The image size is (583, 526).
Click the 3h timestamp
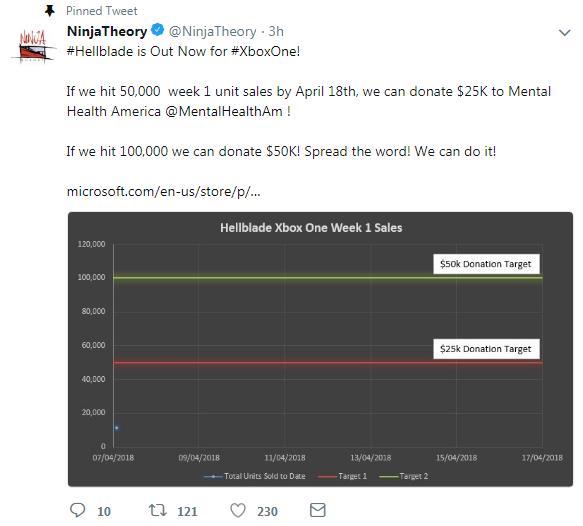[276, 31]
